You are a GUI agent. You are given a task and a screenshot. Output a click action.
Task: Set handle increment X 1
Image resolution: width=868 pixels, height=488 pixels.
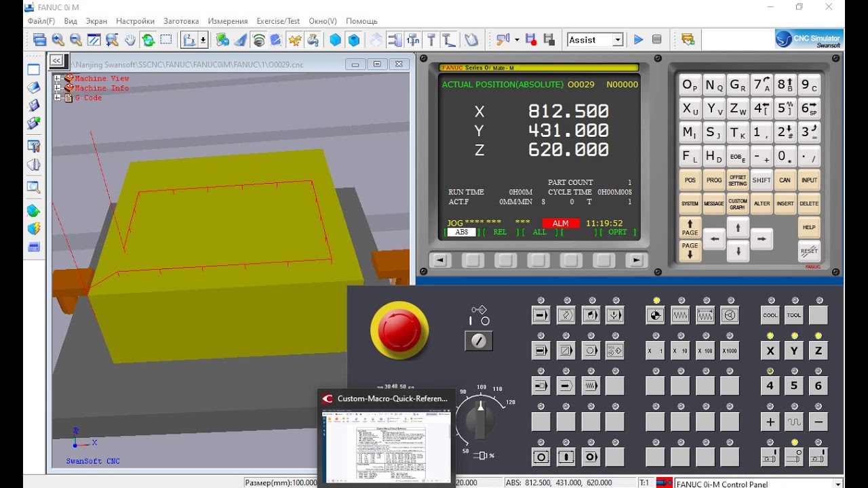click(656, 350)
